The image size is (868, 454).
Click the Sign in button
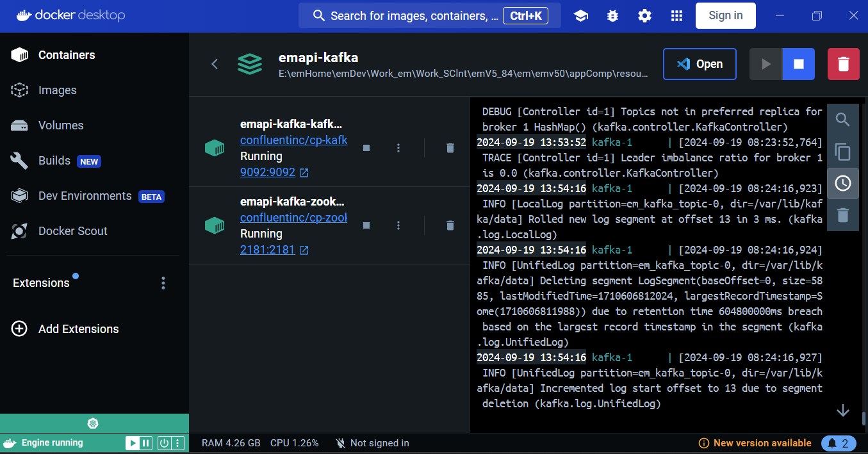click(726, 15)
